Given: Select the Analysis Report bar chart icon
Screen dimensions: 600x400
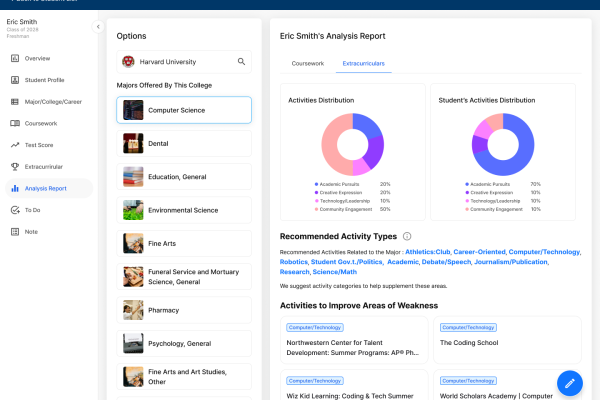Looking at the screenshot, I should [x=15, y=188].
